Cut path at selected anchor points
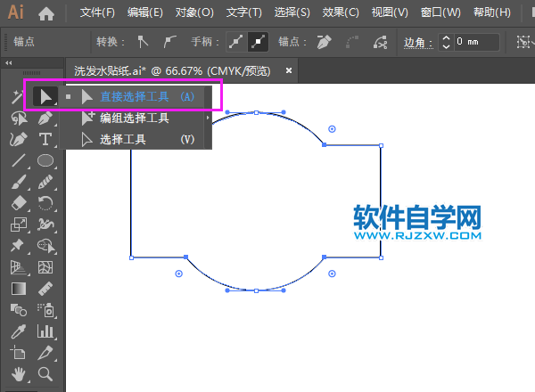 [381, 42]
